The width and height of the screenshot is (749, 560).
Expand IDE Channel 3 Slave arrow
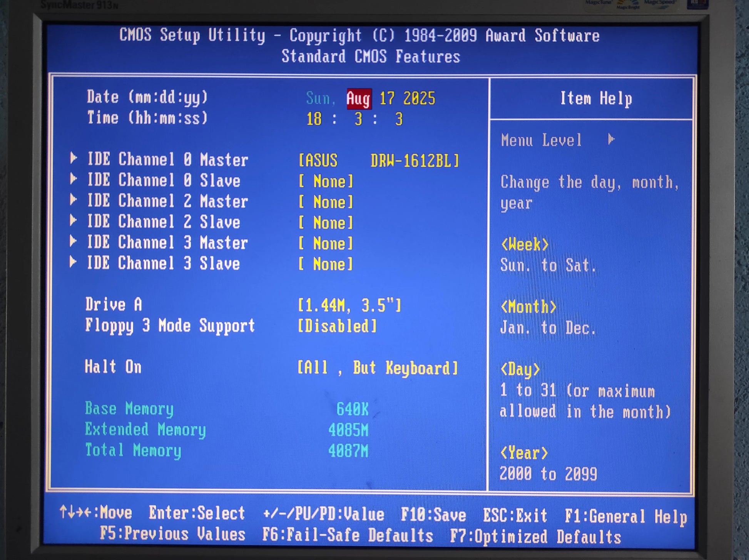[x=73, y=262]
